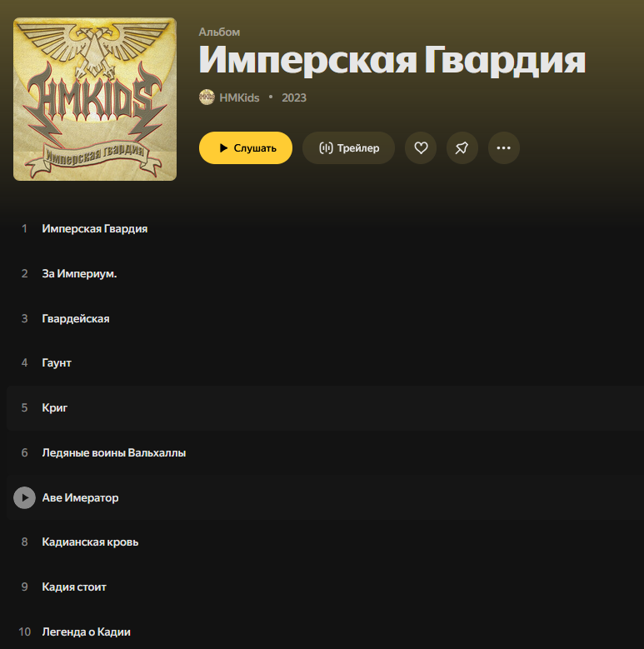644x649 pixels.
Task: Play the album Трейлер
Action: 348,147
